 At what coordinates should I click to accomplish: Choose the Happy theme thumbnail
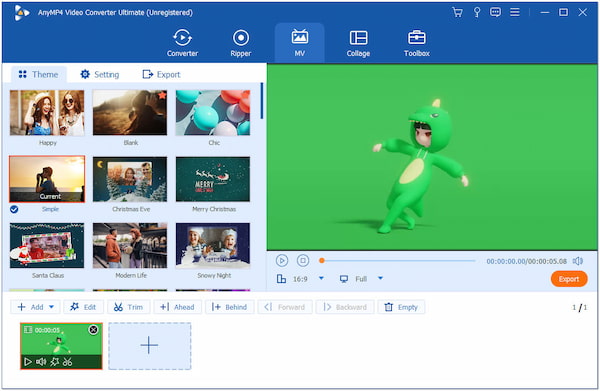pyautogui.click(x=47, y=113)
